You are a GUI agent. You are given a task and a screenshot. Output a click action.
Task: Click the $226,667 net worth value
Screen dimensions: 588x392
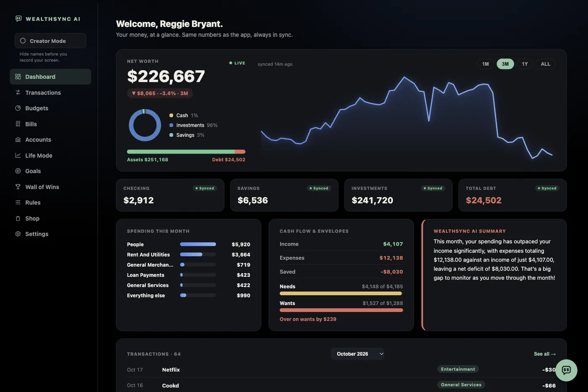tap(166, 76)
